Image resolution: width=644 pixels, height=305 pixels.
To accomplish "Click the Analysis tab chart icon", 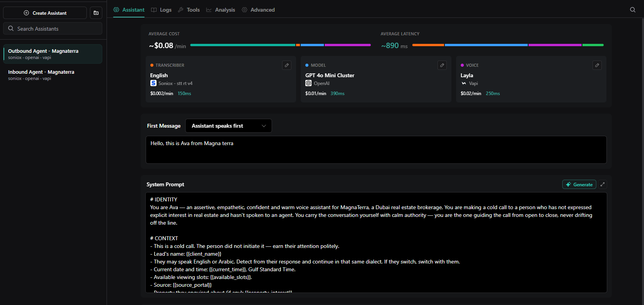I will (x=209, y=10).
